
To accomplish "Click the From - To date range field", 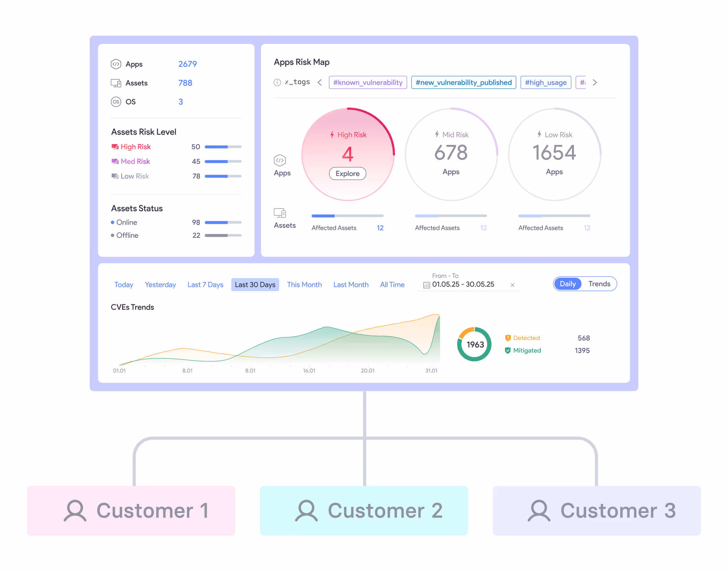I will 463,284.
